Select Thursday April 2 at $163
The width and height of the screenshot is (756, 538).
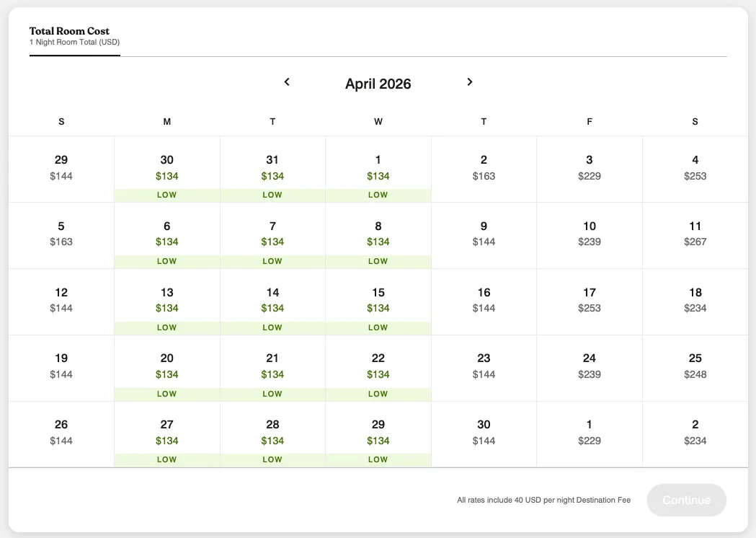484,169
